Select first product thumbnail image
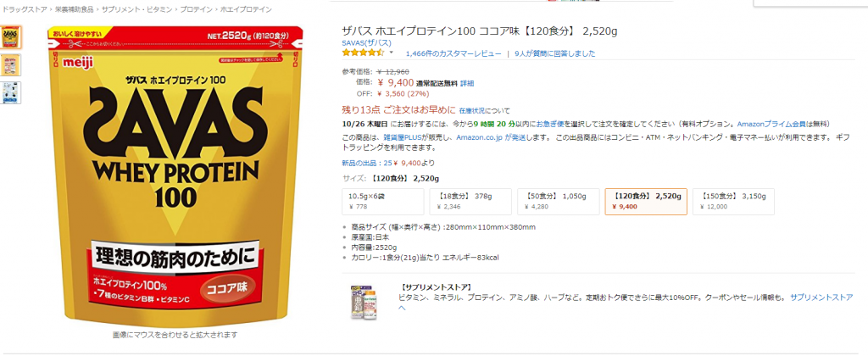The width and height of the screenshot is (868, 356). 10,36
